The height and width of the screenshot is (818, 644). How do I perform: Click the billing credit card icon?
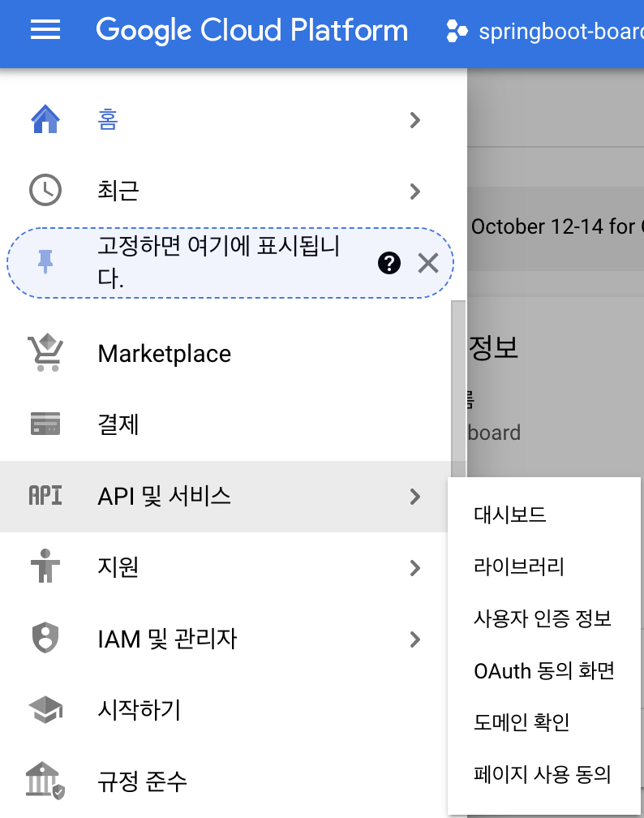pos(45,424)
